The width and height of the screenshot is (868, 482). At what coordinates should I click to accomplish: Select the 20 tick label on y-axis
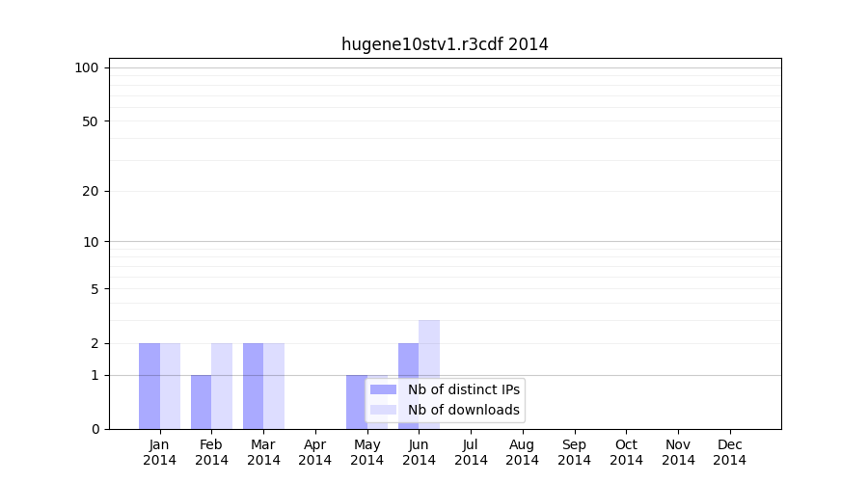pyautogui.click(x=91, y=191)
